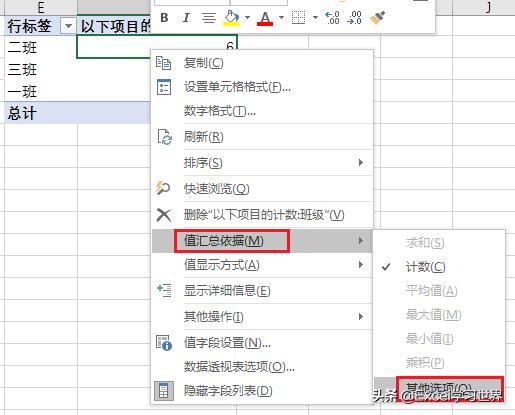
Task: Apply the red font color
Action: 265,18
